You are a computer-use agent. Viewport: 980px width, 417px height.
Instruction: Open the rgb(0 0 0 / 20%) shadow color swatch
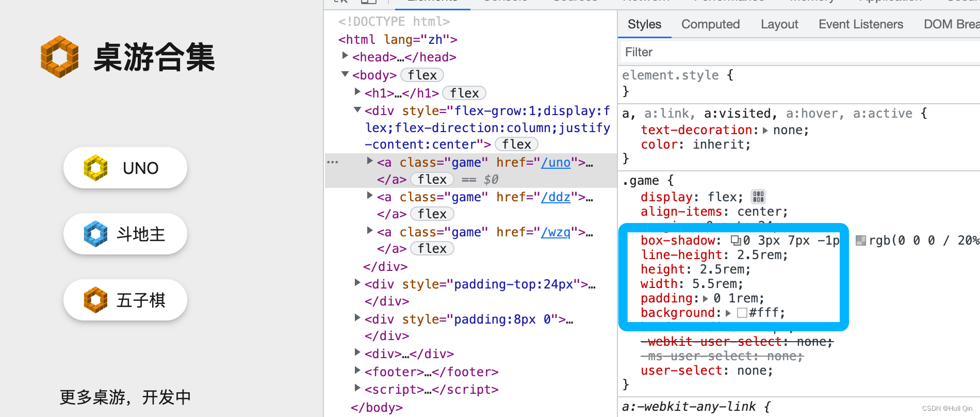pos(861,240)
